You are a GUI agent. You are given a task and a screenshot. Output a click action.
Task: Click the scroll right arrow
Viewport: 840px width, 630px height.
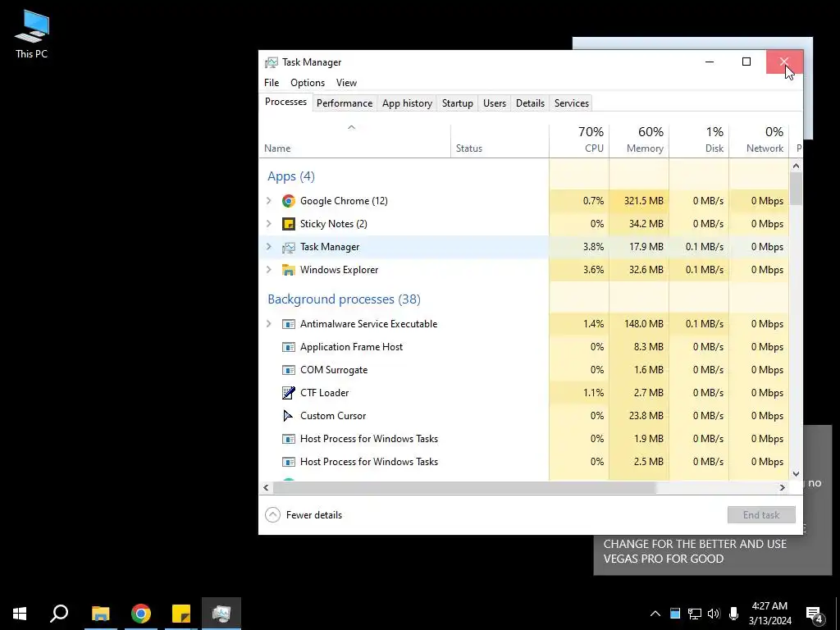click(782, 487)
